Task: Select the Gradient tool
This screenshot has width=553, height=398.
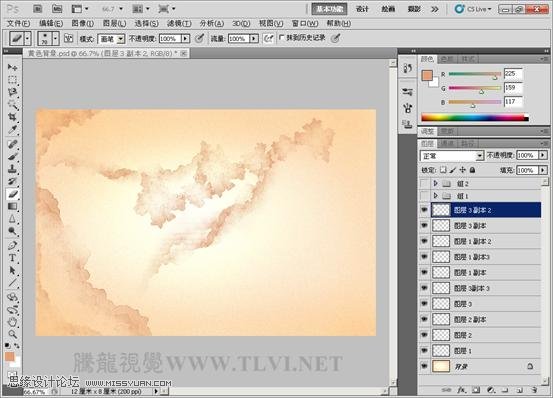Action: [13, 206]
